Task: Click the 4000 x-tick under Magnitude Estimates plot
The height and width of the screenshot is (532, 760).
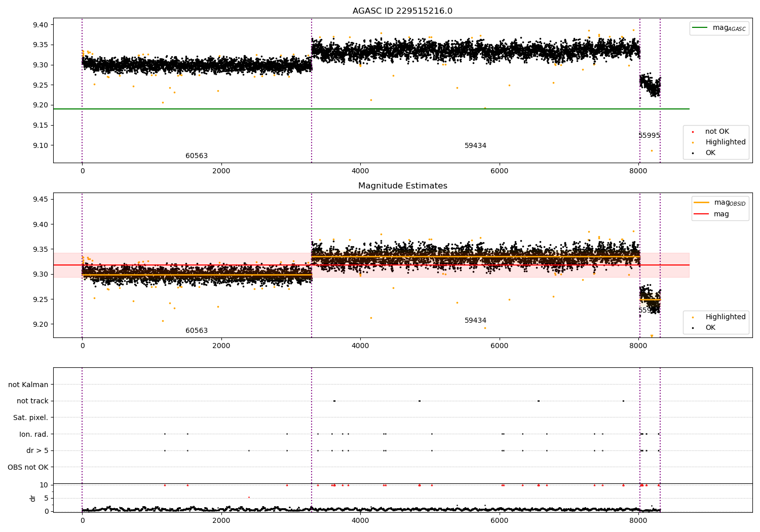Action: coord(360,346)
